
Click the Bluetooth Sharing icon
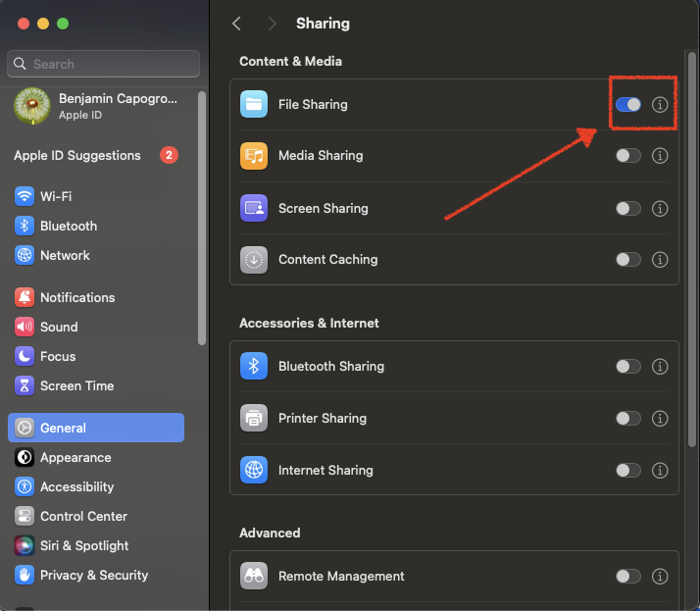click(254, 366)
